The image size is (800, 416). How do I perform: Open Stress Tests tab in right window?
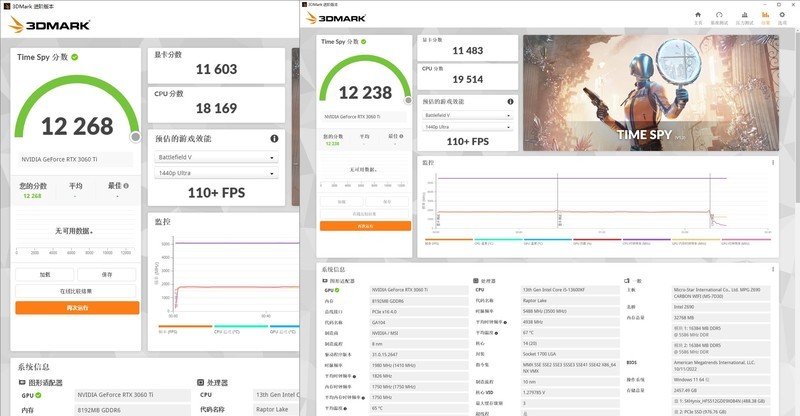tap(744, 18)
